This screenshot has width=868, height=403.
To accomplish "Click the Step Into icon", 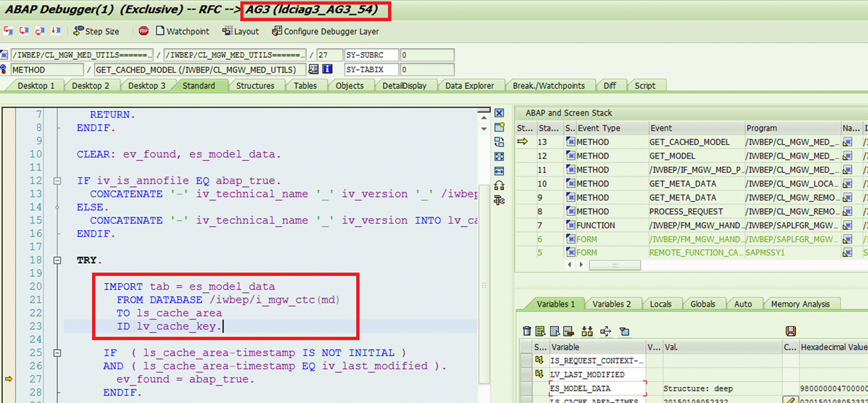I will (8, 31).
